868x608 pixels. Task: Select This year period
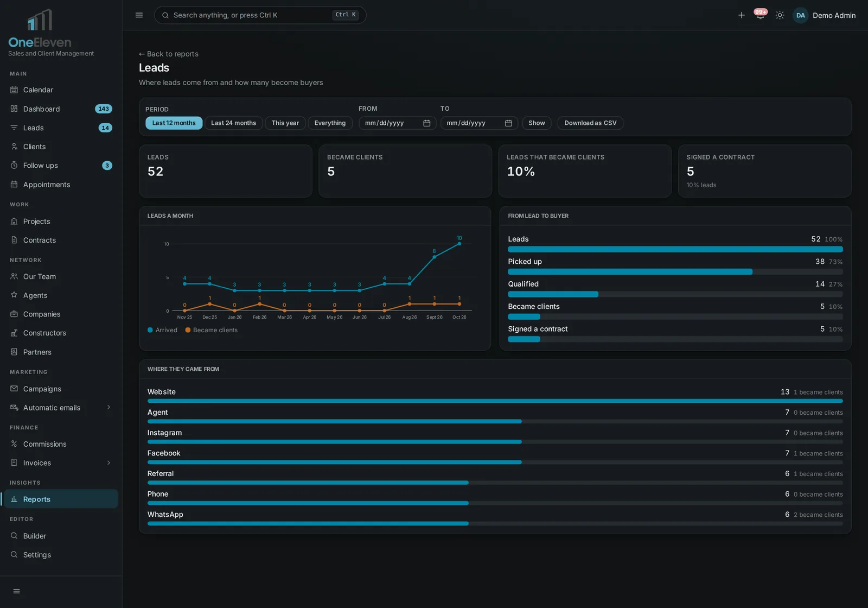coord(285,123)
